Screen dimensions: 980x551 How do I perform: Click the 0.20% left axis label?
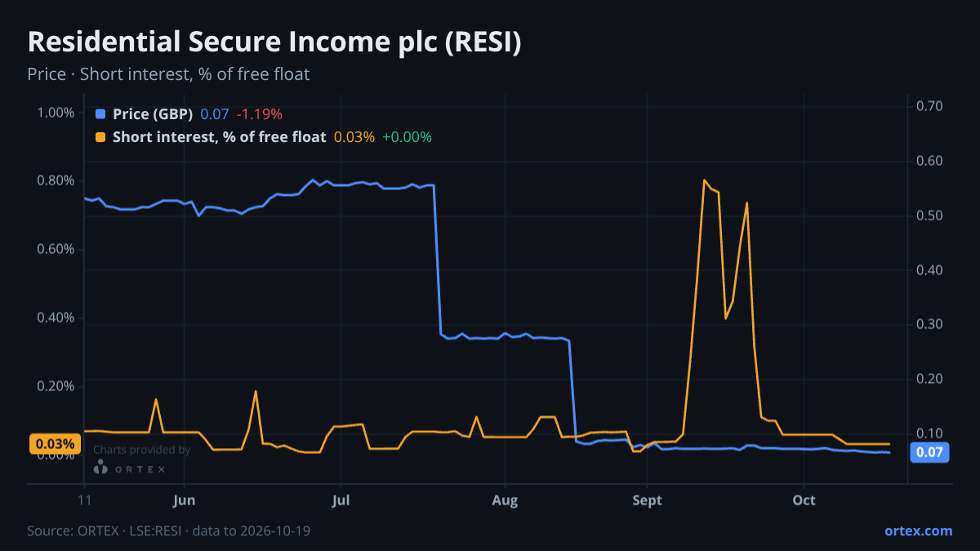click(56, 386)
